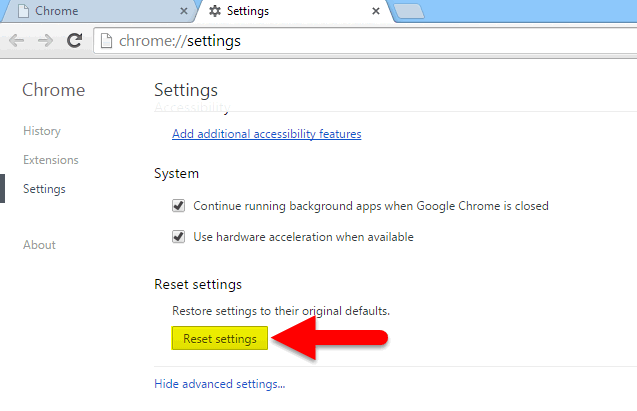Screen dimensions: 637x411
Task: Open Add additional accessibility features link
Action: pyautogui.click(x=266, y=134)
